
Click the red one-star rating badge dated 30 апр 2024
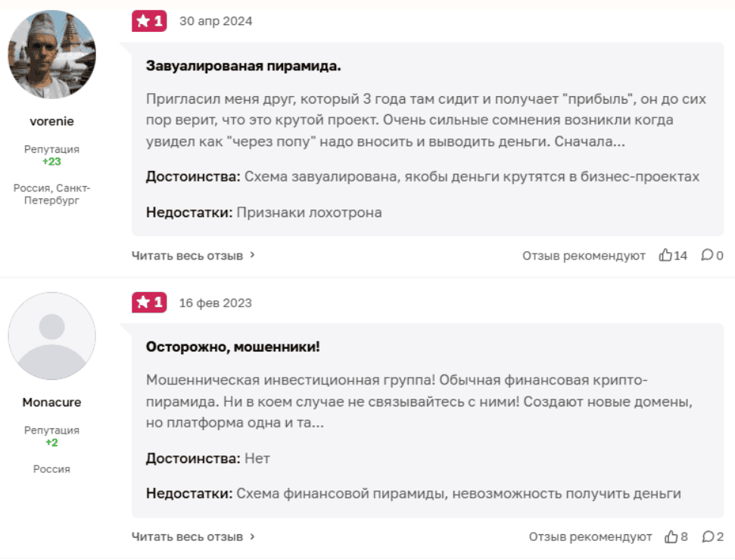[x=148, y=21]
